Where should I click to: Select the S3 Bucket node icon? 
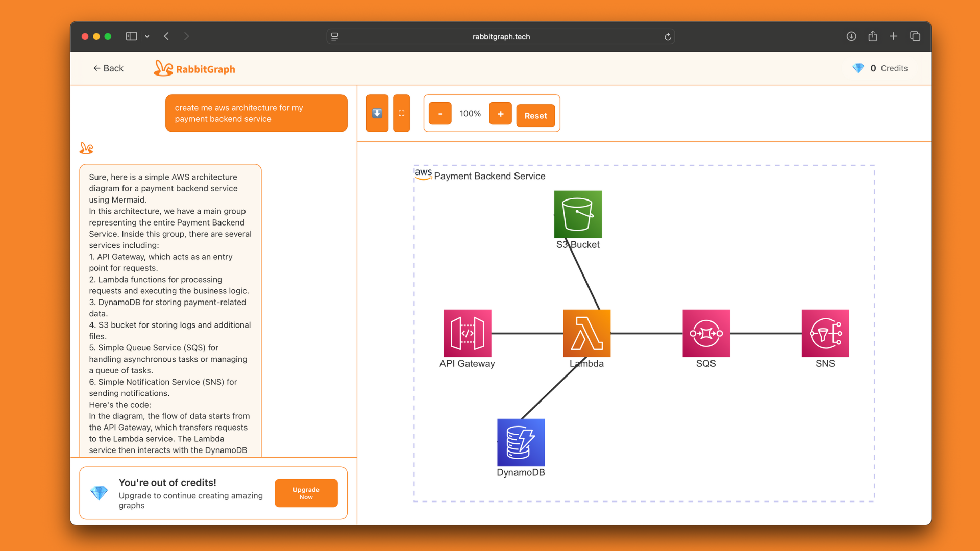[578, 214]
